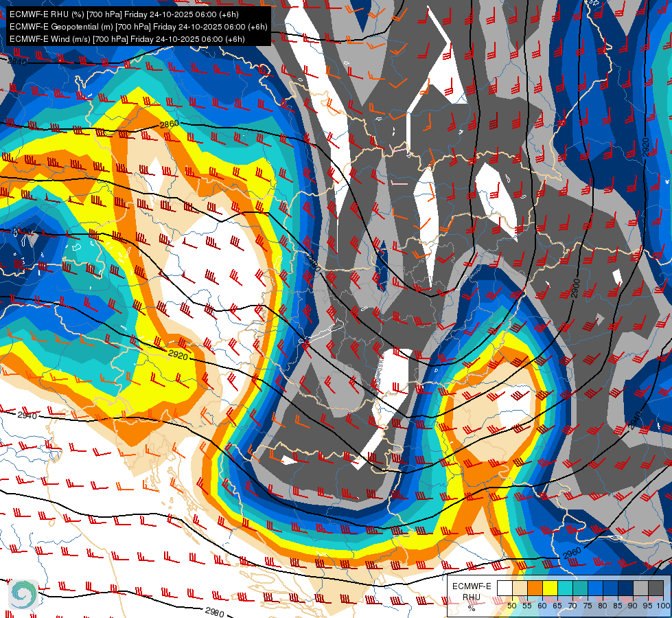Viewport: 672px width, 618px height.
Task: Click the legend tick label '65'
Action: [x=557, y=606]
